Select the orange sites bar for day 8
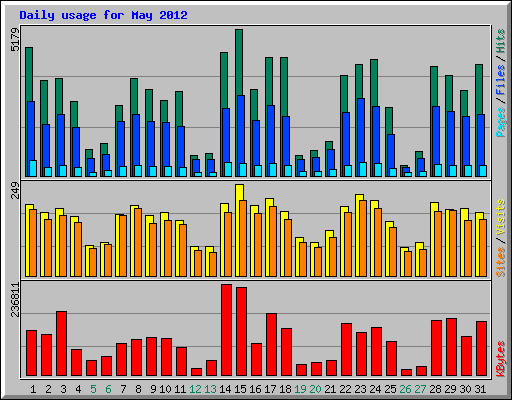 point(138,242)
